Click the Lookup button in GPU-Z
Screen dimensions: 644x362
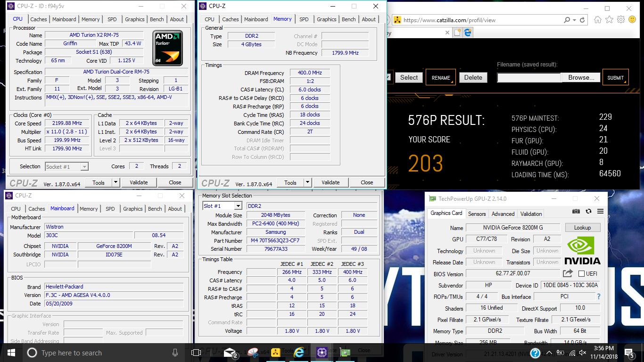point(582,228)
